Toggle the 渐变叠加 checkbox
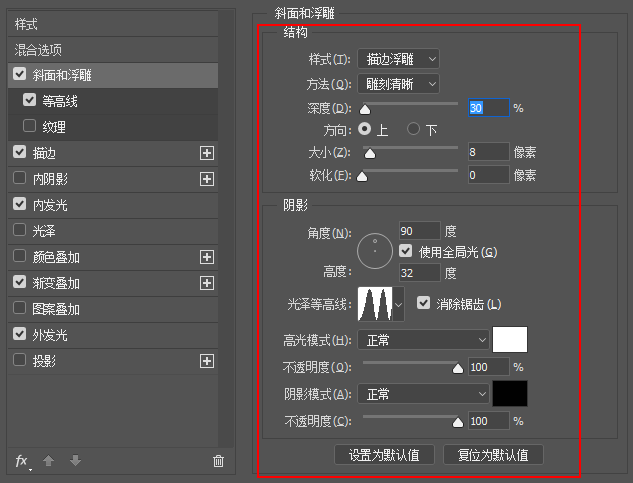 [x=19, y=282]
